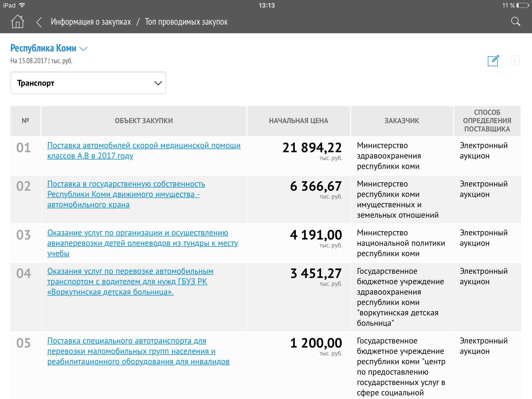
Task: Tap the battery indicator in status bar
Action: pyautogui.click(x=523, y=5)
